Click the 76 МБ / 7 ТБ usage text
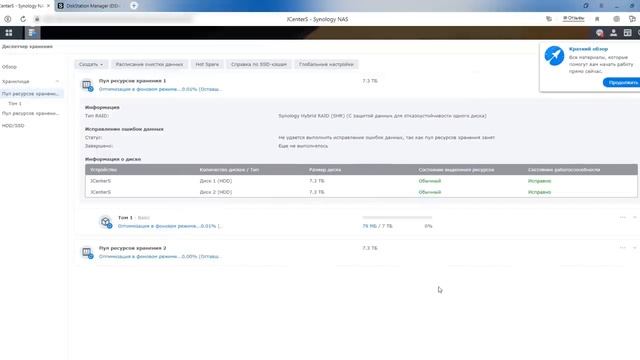Screen dimensions: 640x360 [377, 226]
